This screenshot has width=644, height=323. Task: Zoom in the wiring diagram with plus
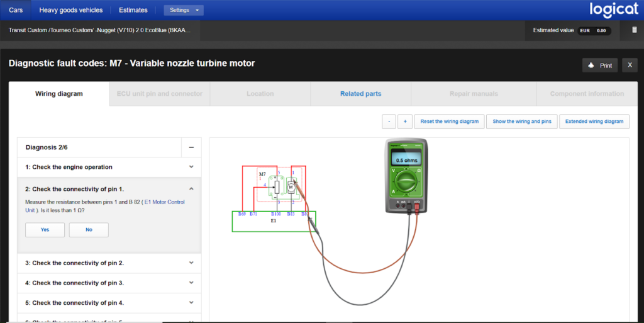coord(405,122)
